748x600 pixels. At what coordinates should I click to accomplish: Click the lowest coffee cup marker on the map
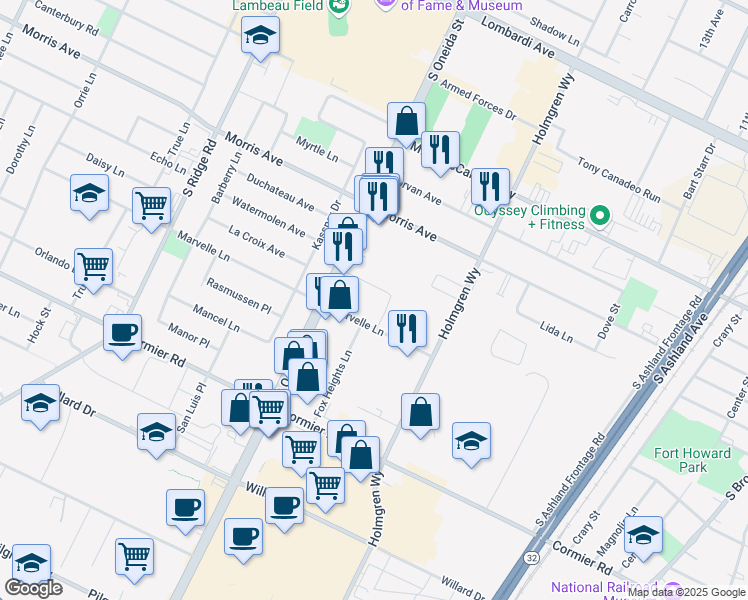pyautogui.click(x=243, y=540)
